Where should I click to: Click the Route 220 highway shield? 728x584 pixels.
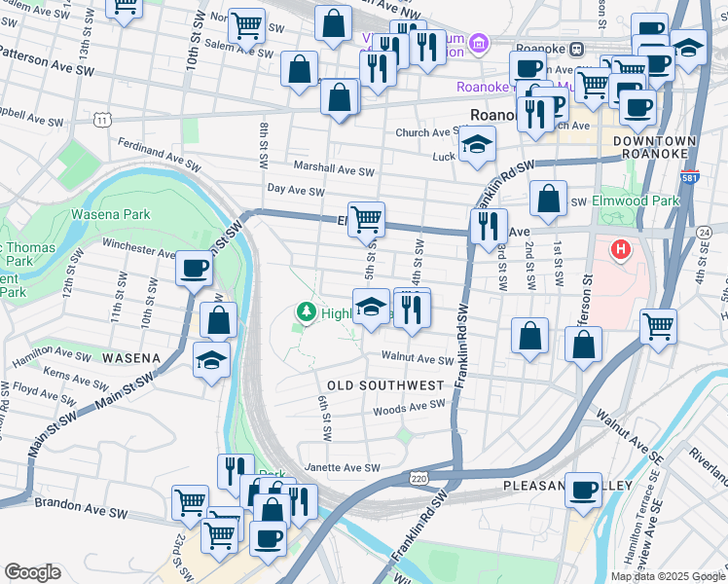tap(417, 479)
